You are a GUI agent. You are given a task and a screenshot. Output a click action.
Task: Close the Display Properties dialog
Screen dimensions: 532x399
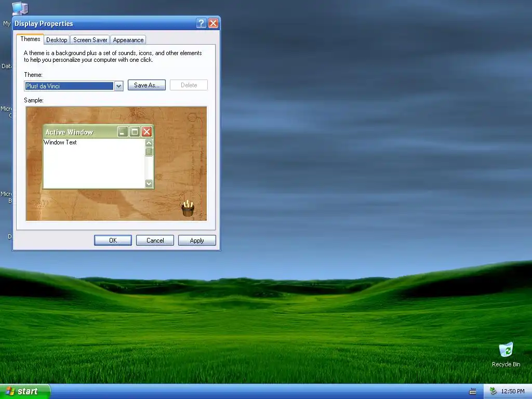(213, 23)
